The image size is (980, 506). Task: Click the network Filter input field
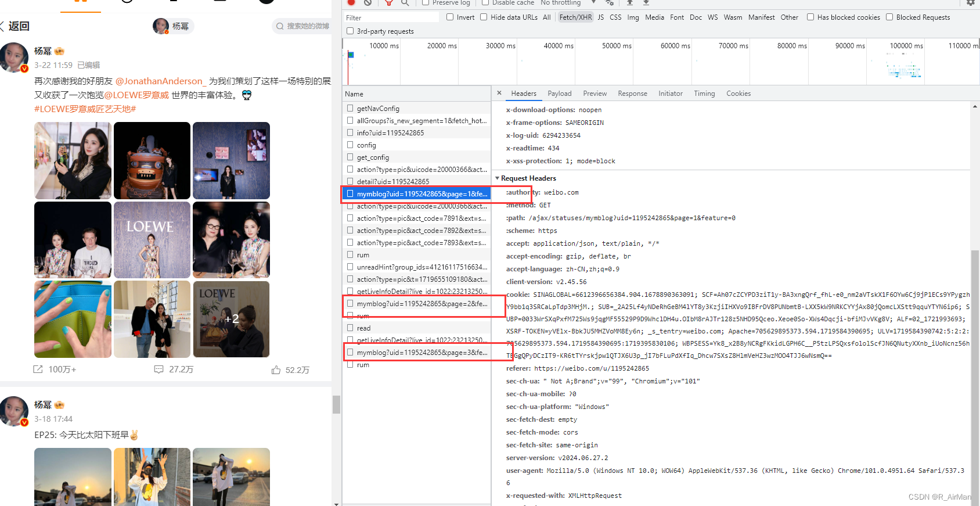pyautogui.click(x=391, y=17)
